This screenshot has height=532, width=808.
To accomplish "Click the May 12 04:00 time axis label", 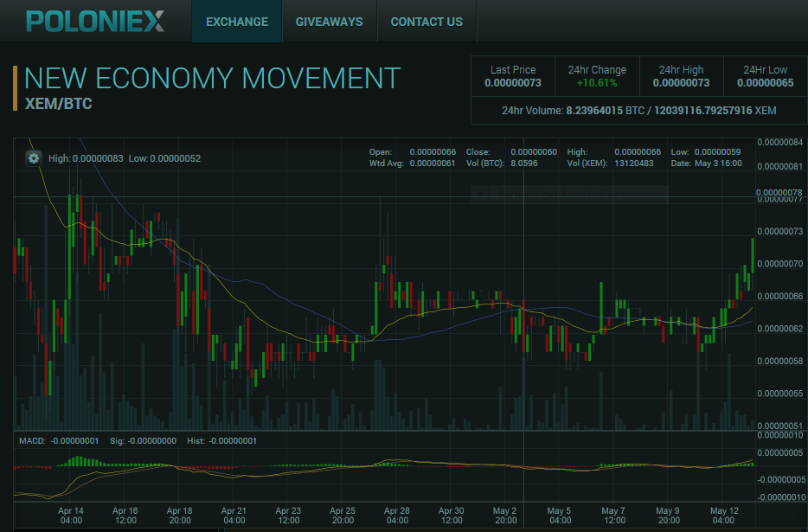I will (x=724, y=516).
